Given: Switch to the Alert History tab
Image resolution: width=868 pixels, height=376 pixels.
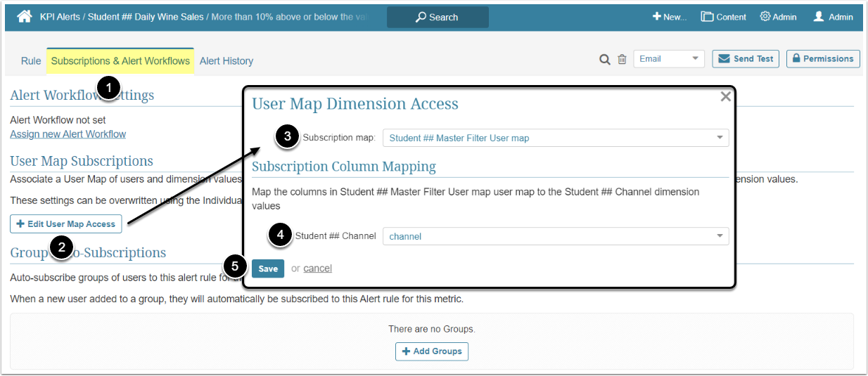Looking at the screenshot, I should (x=226, y=61).
